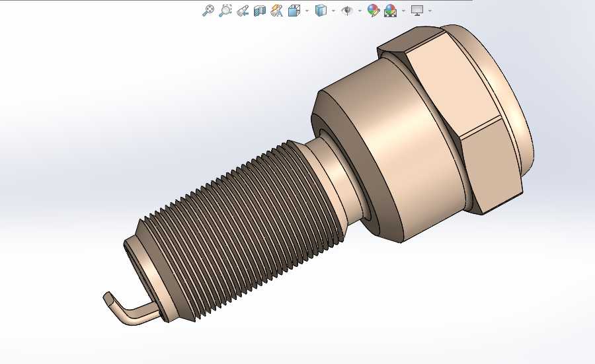
Task: Expand the Hide/Show Items dropdown arrow
Action: click(360, 11)
